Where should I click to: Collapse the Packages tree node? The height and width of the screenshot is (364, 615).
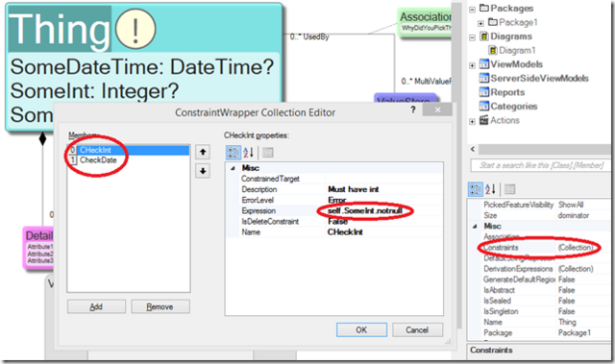tap(472, 9)
